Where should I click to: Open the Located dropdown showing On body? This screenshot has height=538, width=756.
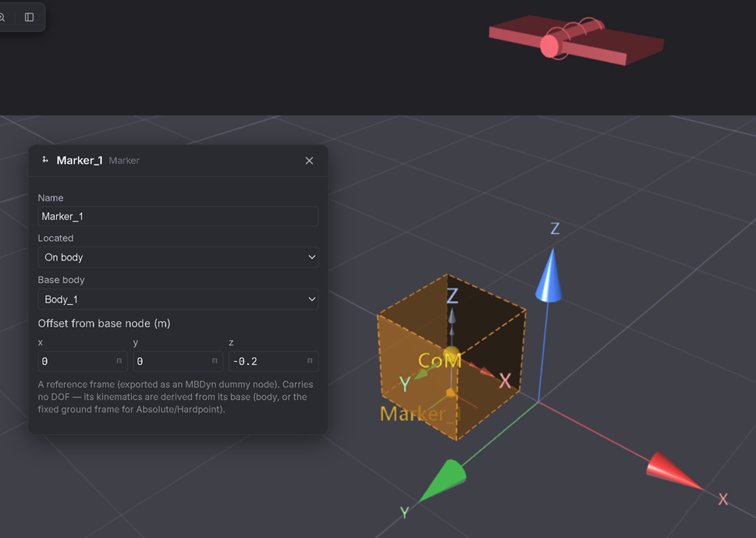tap(178, 257)
